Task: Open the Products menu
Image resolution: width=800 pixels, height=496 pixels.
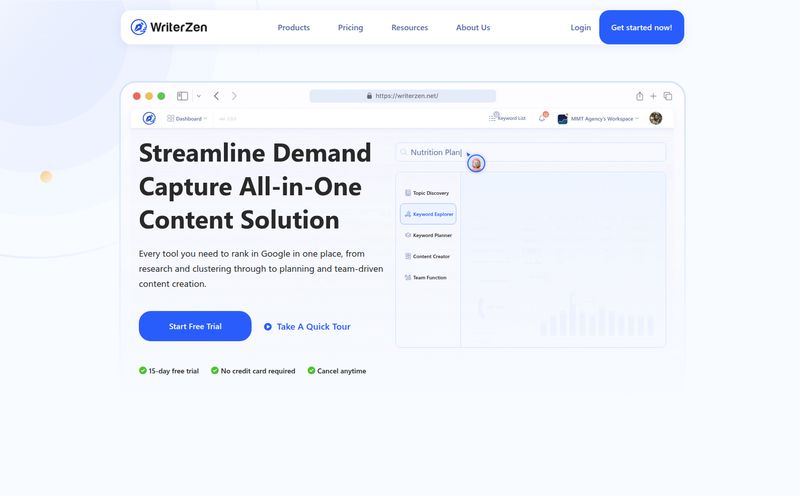Action: tap(293, 28)
